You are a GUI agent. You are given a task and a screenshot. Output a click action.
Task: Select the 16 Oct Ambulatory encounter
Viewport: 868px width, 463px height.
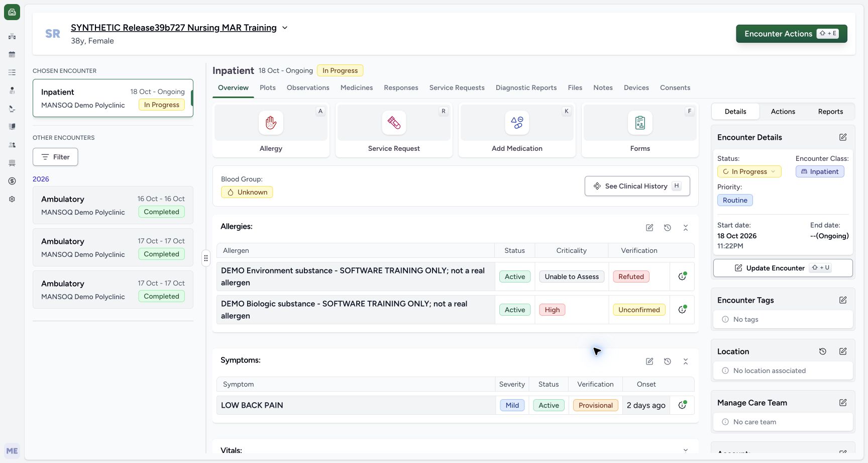(113, 205)
